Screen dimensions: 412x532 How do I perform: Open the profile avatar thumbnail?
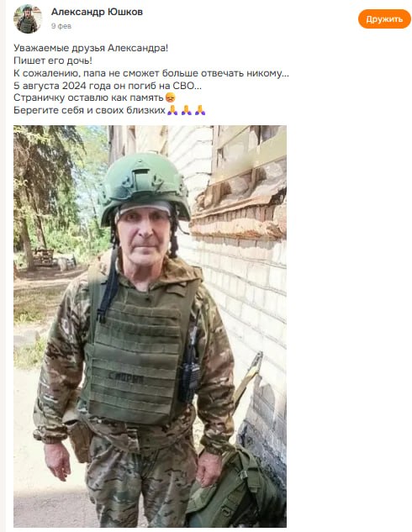28,19
